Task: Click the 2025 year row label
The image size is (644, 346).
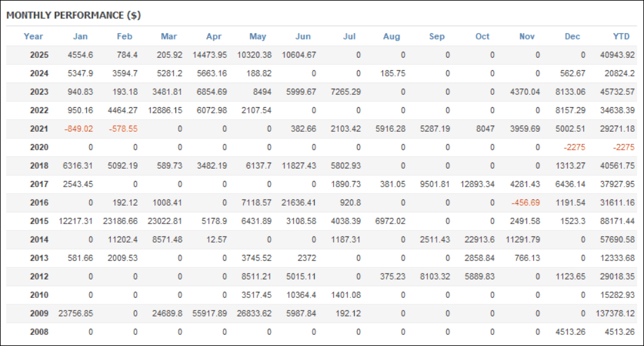Action: [x=39, y=55]
